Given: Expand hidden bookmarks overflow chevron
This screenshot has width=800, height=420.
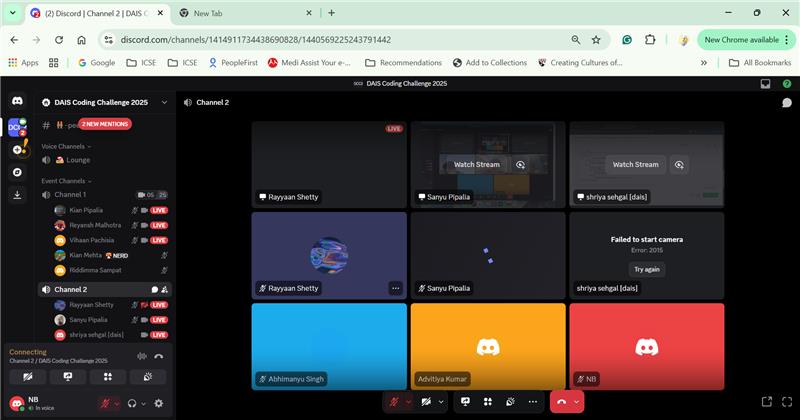Looking at the screenshot, I should pos(704,63).
